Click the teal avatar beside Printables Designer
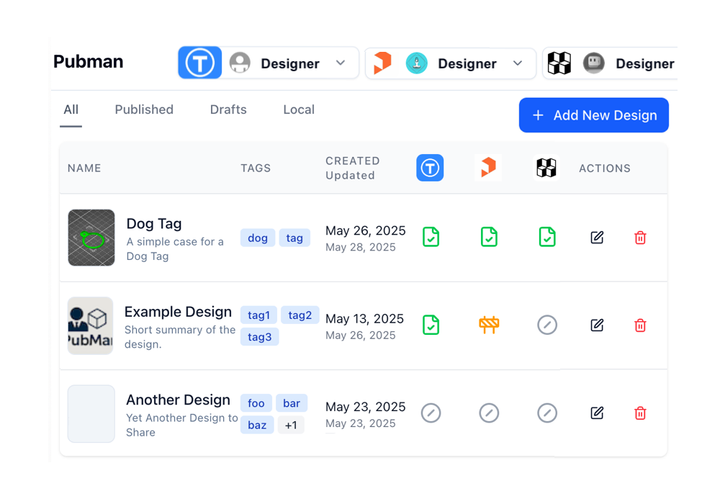The image size is (720, 486). click(x=416, y=63)
